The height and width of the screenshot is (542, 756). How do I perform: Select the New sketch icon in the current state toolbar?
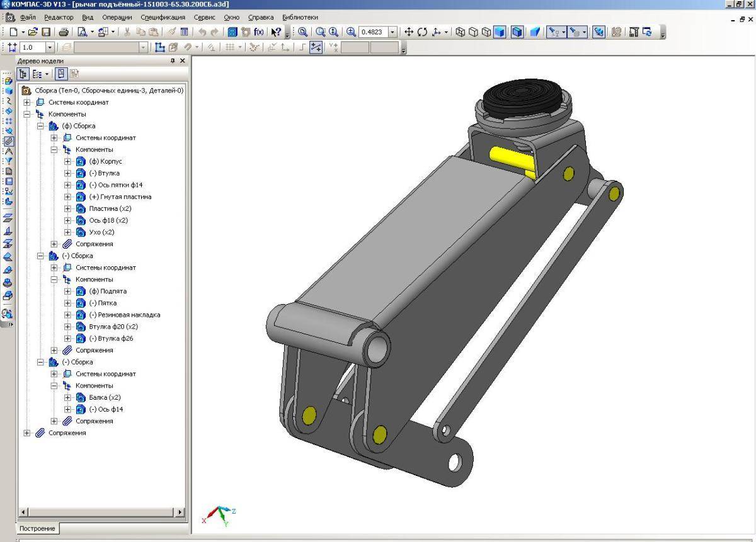tap(160, 47)
